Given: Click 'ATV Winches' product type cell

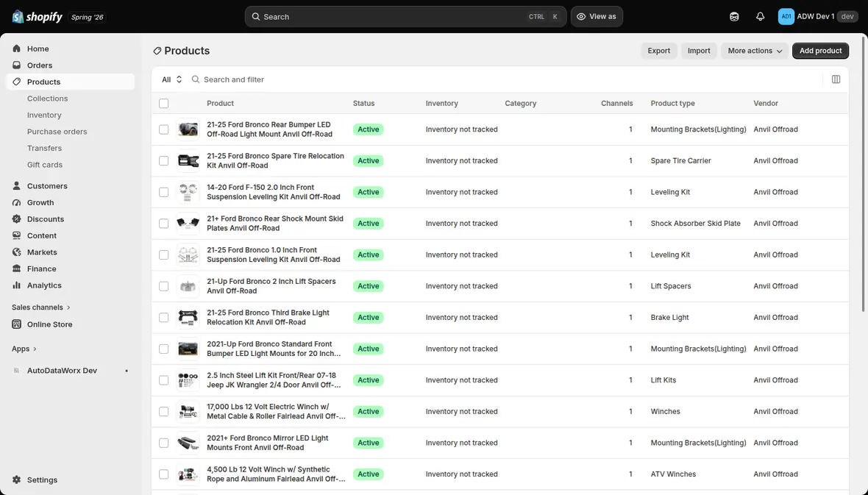Looking at the screenshot, I should coord(674,474).
